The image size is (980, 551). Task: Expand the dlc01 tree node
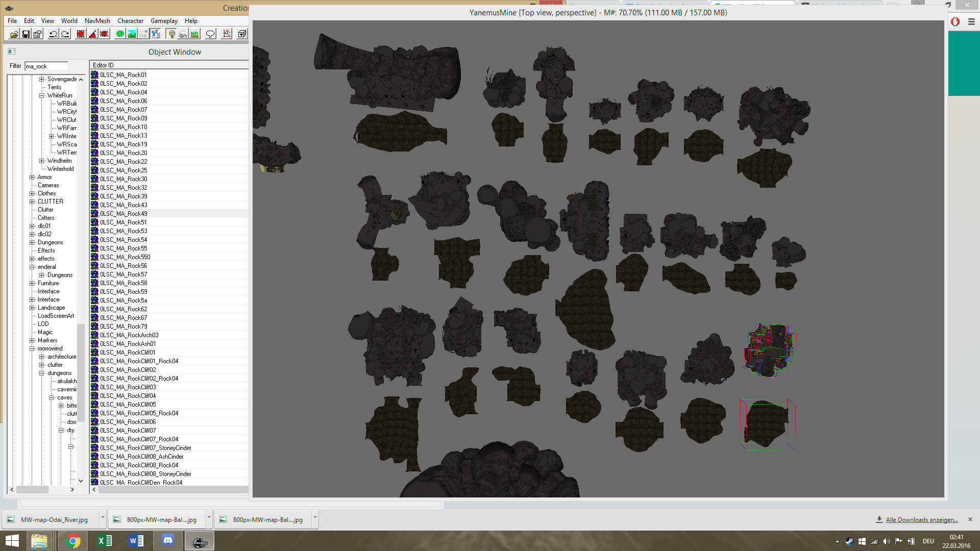click(32, 226)
